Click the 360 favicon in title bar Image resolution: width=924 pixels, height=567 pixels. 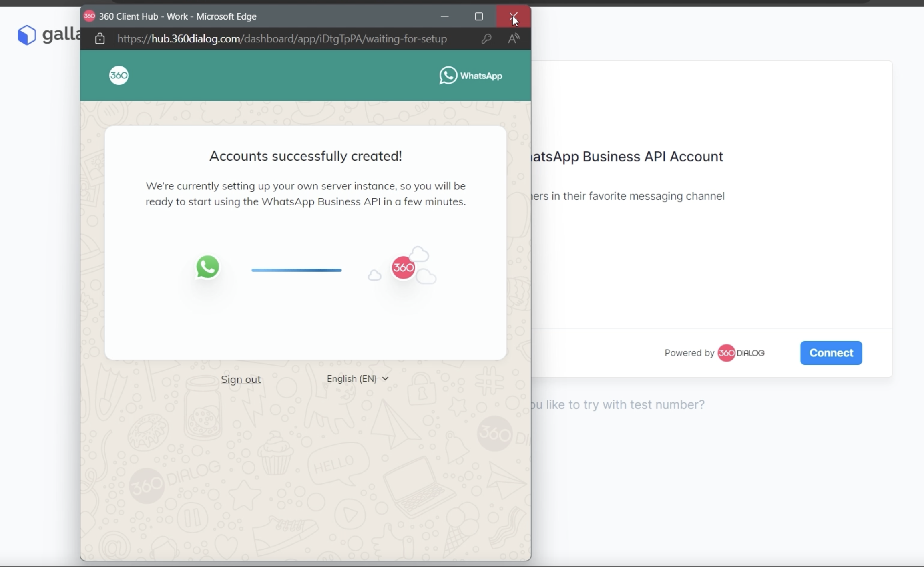coord(89,16)
